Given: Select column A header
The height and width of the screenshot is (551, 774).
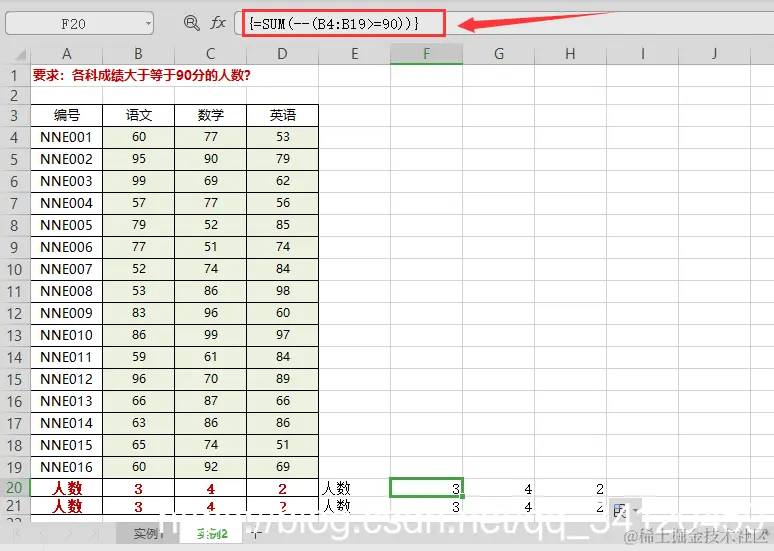Looking at the screenshot, I should click(x=67, y=54).
